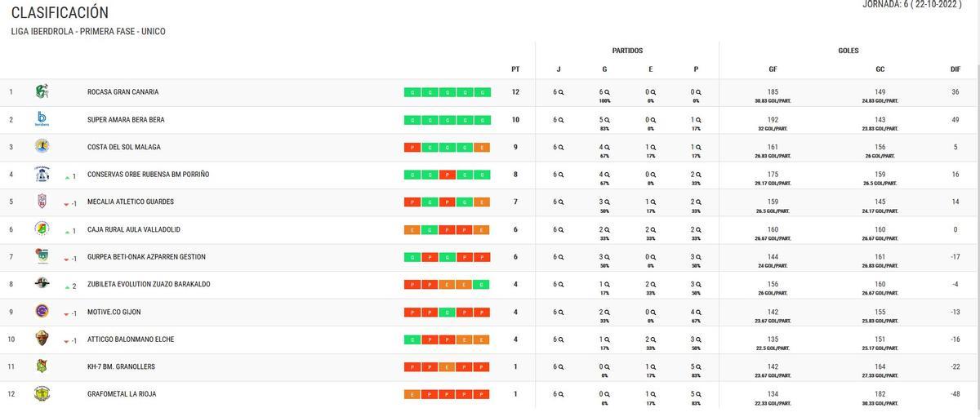Click first green result box for Rocasa
This screenshot has width=980, height=417.
[x=412, y=92]
